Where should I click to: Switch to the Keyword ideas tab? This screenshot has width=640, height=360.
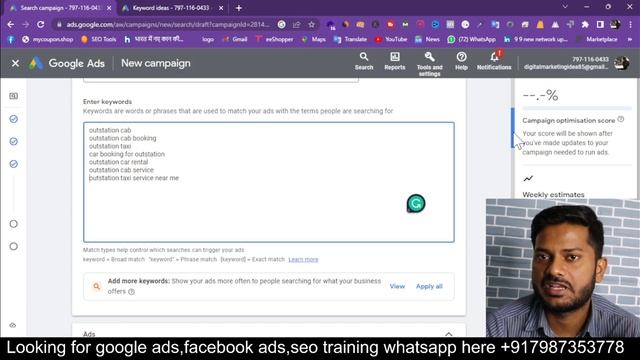(x=171, y=8)
